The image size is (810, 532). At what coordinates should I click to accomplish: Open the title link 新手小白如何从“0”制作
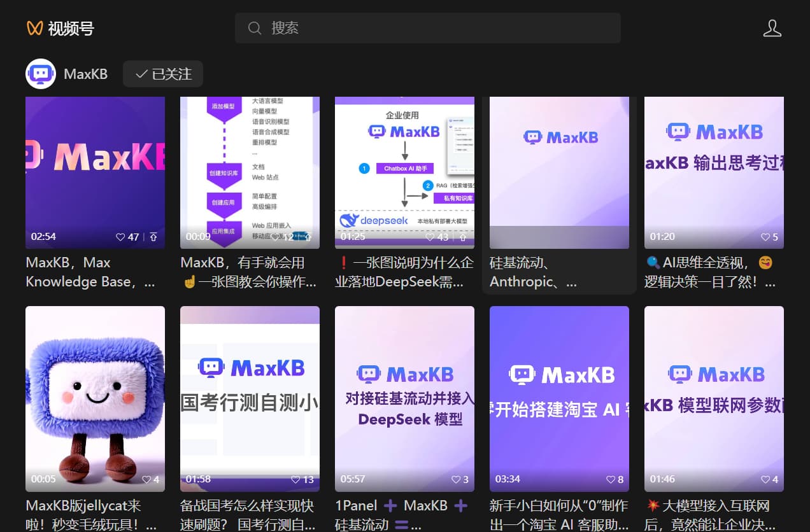point(558,506)
